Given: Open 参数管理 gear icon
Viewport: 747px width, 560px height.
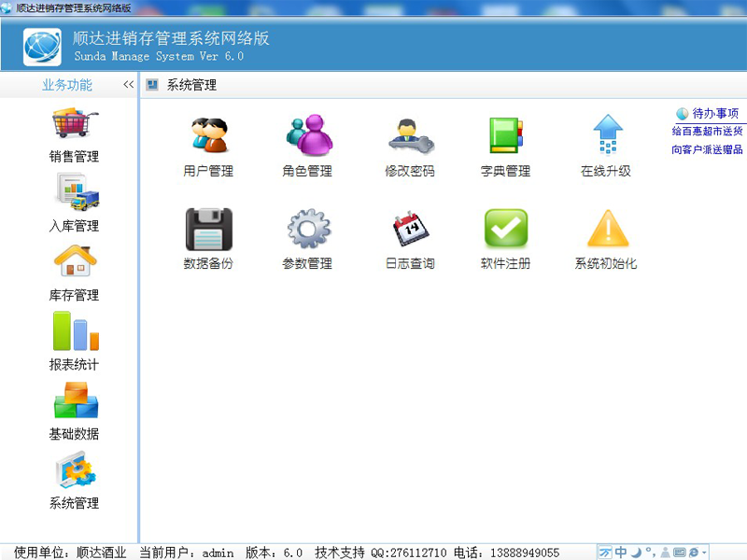Looking at the screenshot, I should click(307, 229).
